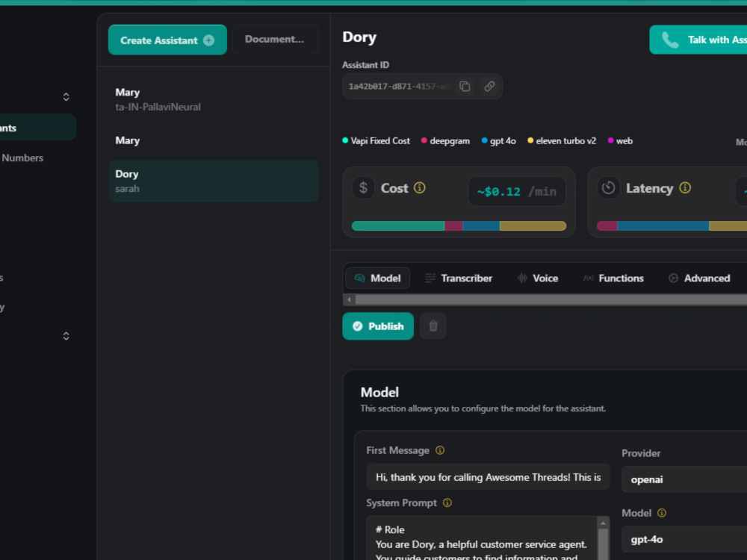747x560 pixels.
Task: Select the Dory sarah assistant
Action: tap(214, 181)
